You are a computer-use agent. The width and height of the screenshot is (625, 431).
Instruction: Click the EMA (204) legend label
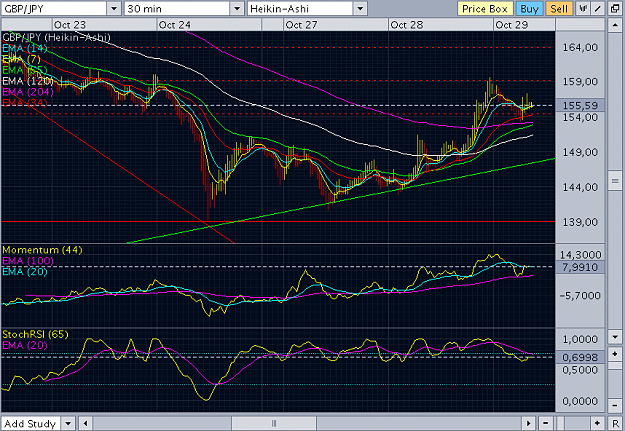(x=28, y=92)
